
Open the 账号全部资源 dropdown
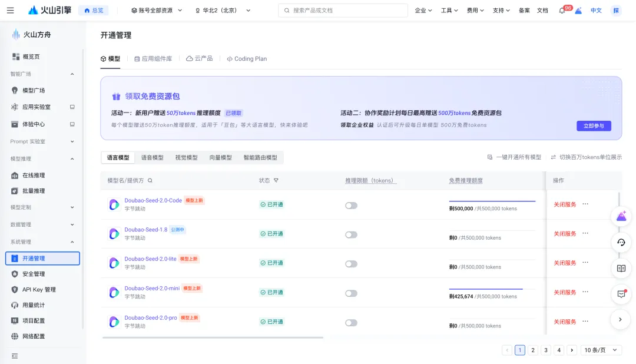pyautogui.click(x=157, y=11)
